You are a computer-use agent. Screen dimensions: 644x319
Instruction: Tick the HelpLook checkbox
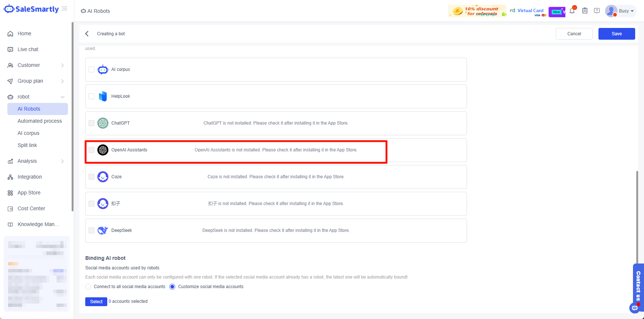coord(91,96)
